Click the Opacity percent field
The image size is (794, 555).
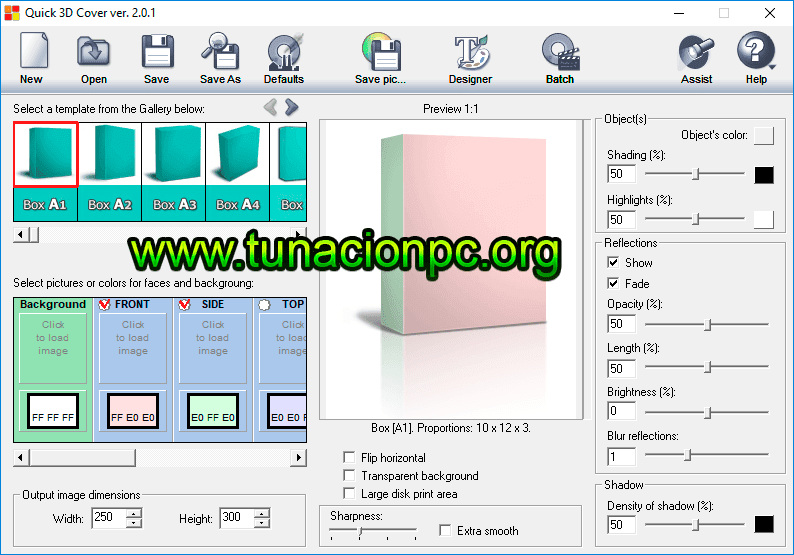(621, 324)
